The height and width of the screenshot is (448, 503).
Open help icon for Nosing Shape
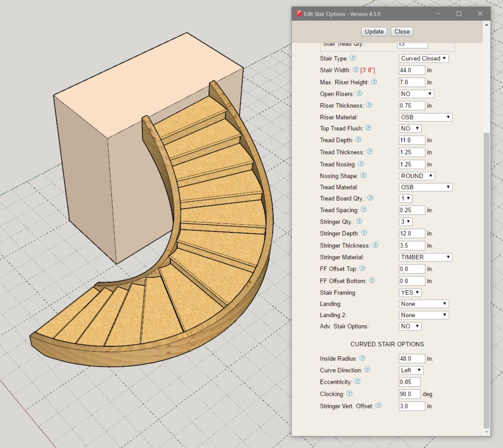point(363,175)
